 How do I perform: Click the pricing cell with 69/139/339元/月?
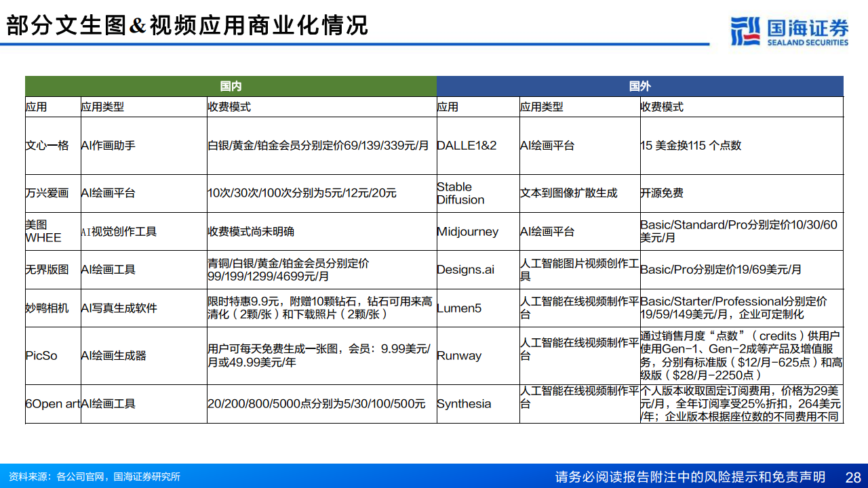pyautogui.click(x=321, y=146)
